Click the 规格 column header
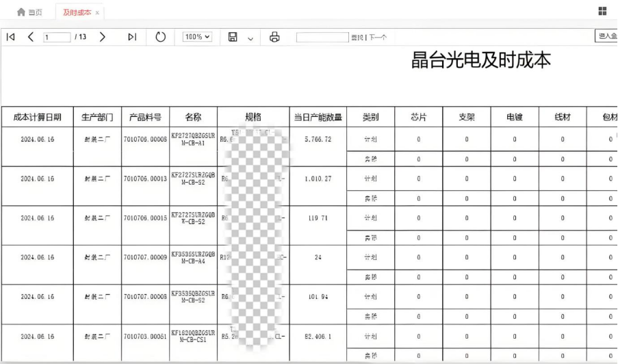Image resolution: width=618 pixels, height=364 pixels. coord(253,117)
